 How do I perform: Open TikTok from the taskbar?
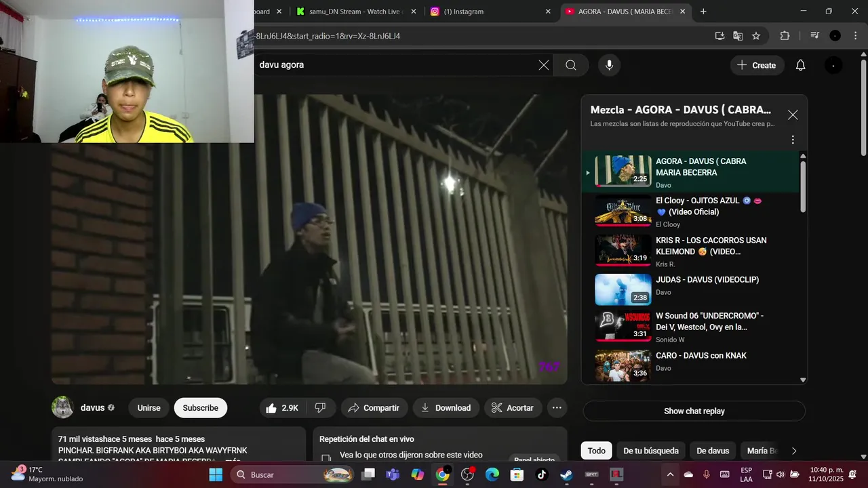(542, 474)
